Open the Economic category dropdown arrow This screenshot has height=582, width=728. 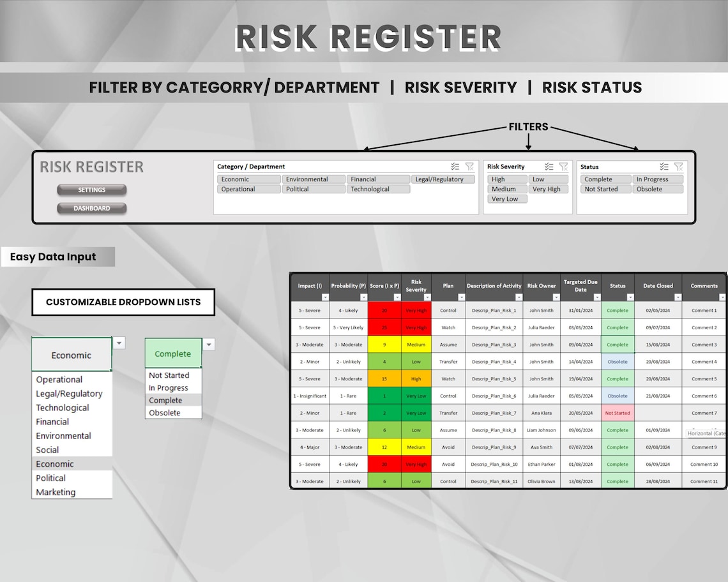pos(119,343)
